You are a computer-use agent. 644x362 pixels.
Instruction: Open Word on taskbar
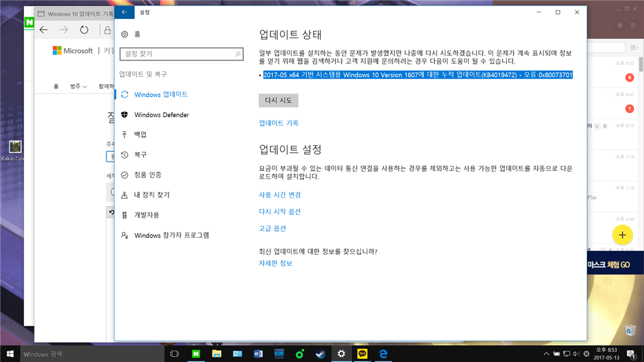(x=258, y=354)
